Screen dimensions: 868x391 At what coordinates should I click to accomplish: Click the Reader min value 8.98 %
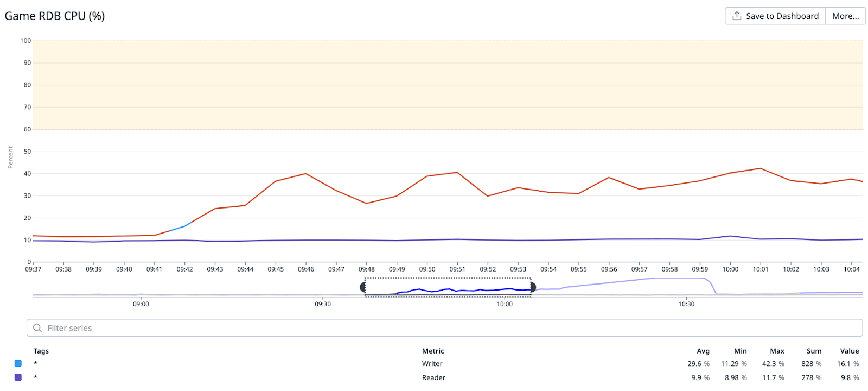coord(736,377)
